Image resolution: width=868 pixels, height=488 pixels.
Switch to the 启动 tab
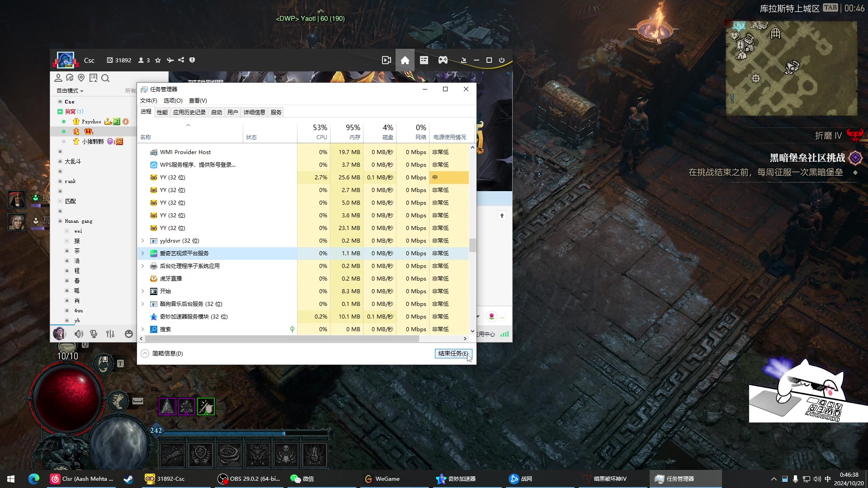(217, 113)
